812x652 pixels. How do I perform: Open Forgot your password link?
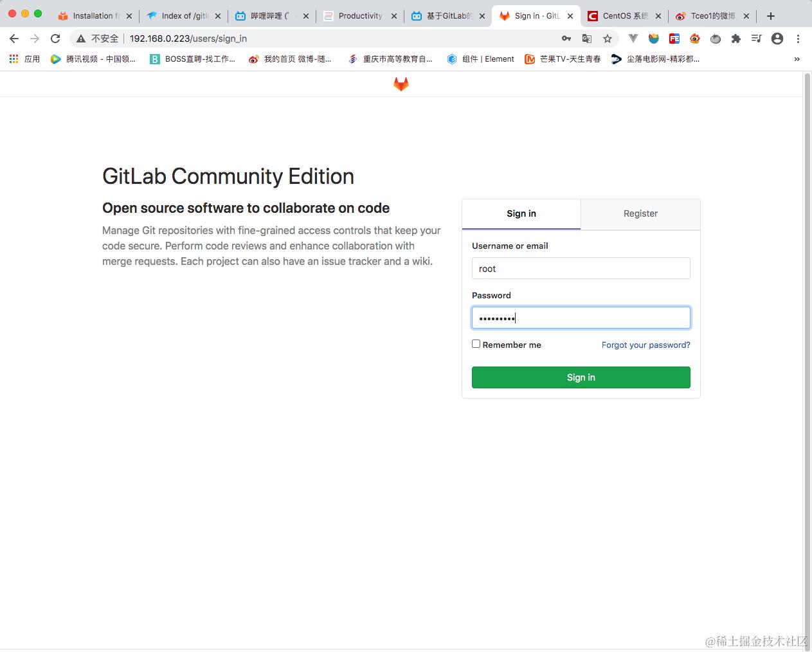tap(646, 345)
